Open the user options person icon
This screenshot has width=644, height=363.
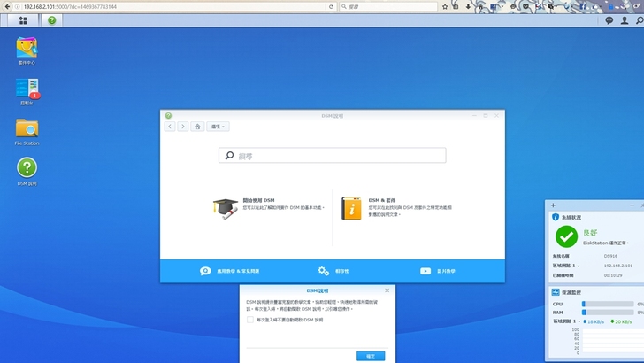pyautogui.click(x=625, y=20)
